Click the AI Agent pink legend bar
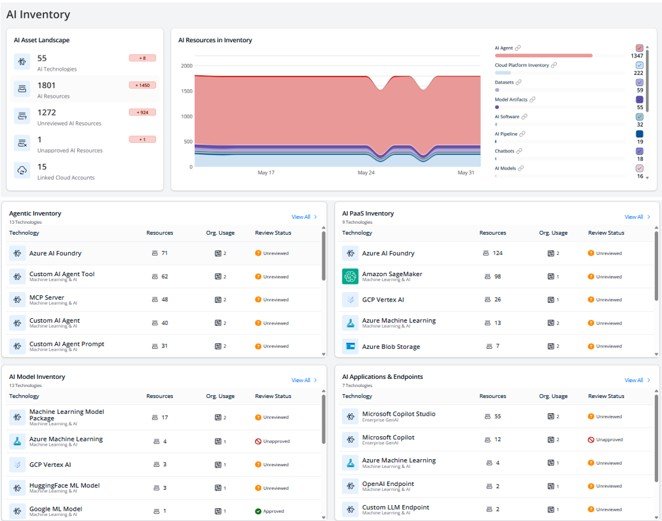This screenshot has height=521, width=662. (543, 55)
